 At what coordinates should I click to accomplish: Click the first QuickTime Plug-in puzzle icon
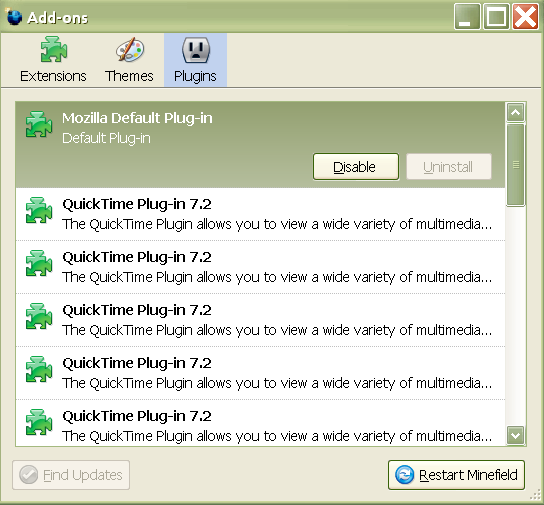39,210
